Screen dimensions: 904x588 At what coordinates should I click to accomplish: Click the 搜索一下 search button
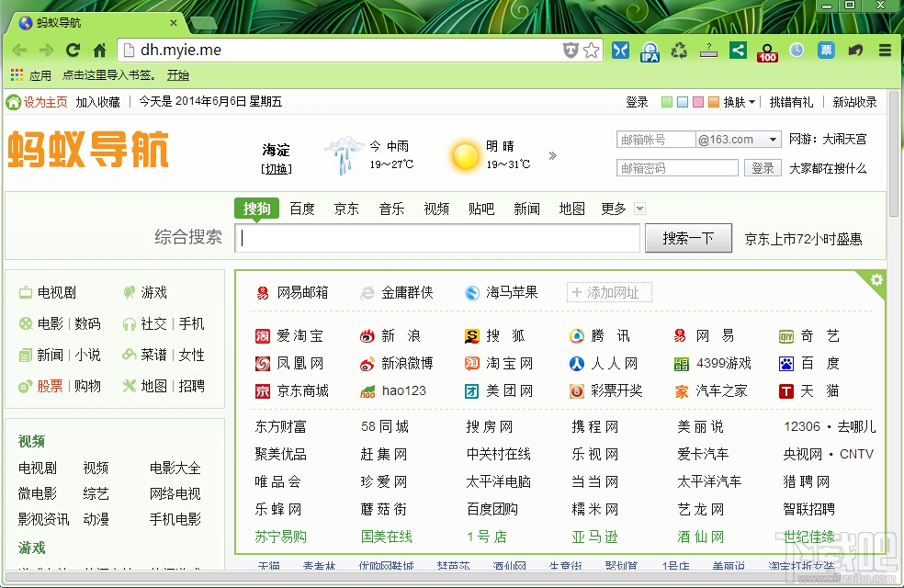(x=688, y=238)
